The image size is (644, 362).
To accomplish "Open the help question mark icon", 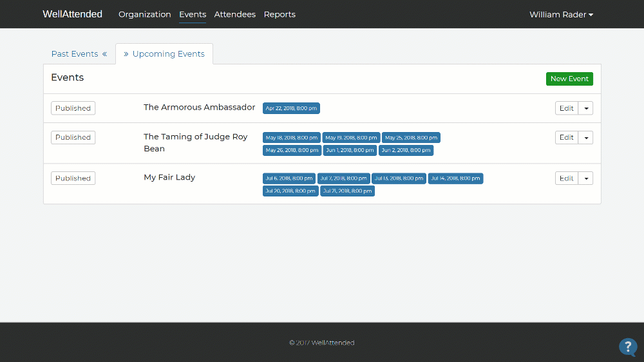I will 627,347.
